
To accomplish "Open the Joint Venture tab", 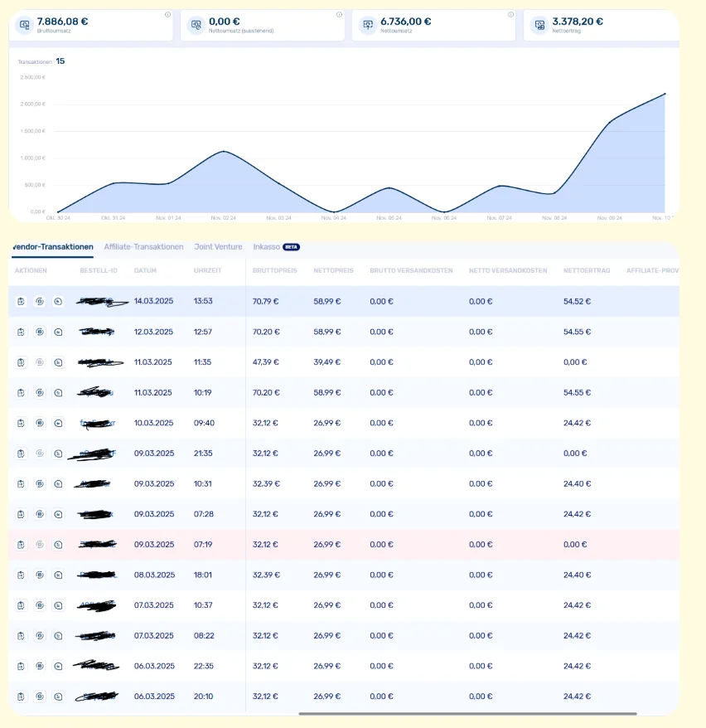I will (218, 247).
